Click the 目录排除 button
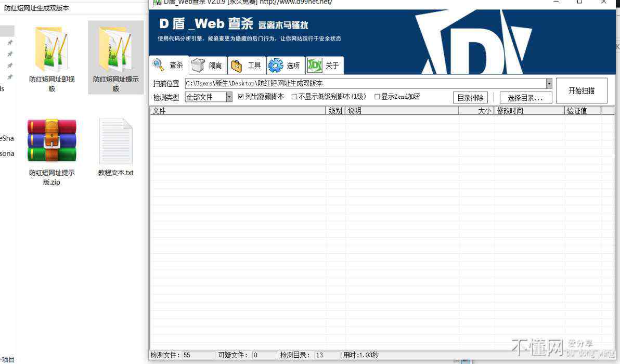This screenshot has width=620, height=364. click(471, 98)
